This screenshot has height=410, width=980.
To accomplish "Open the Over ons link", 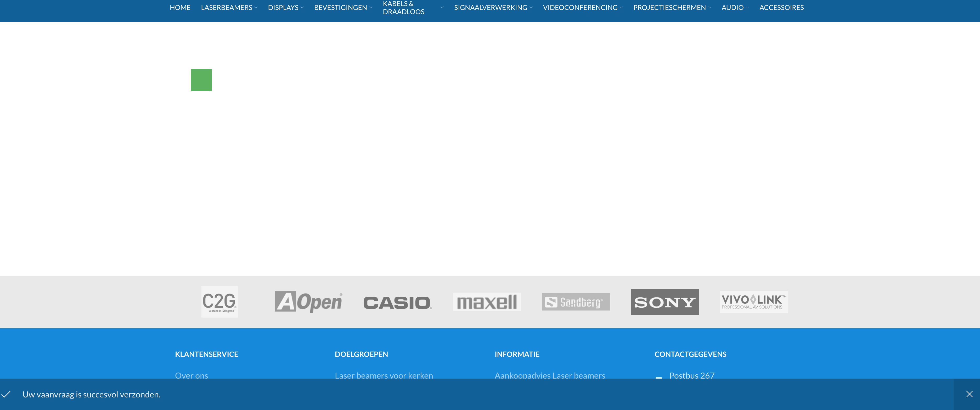I will pos(191,375).
